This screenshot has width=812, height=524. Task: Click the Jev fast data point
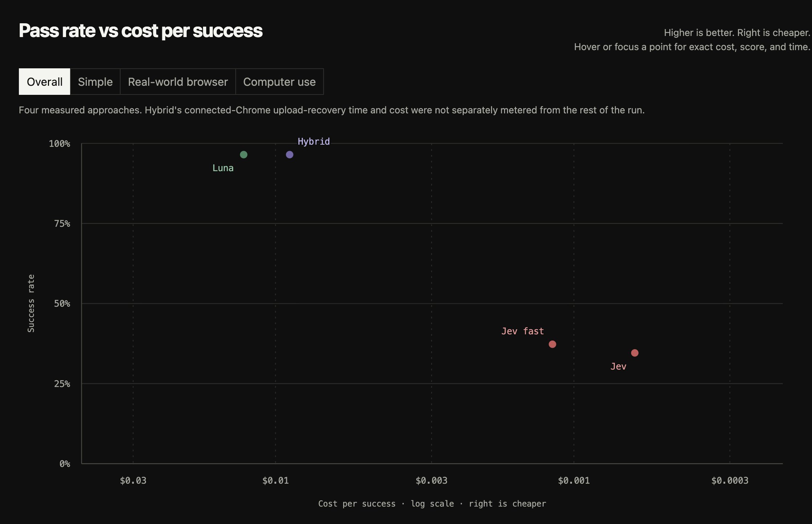(x=552, y=344)
